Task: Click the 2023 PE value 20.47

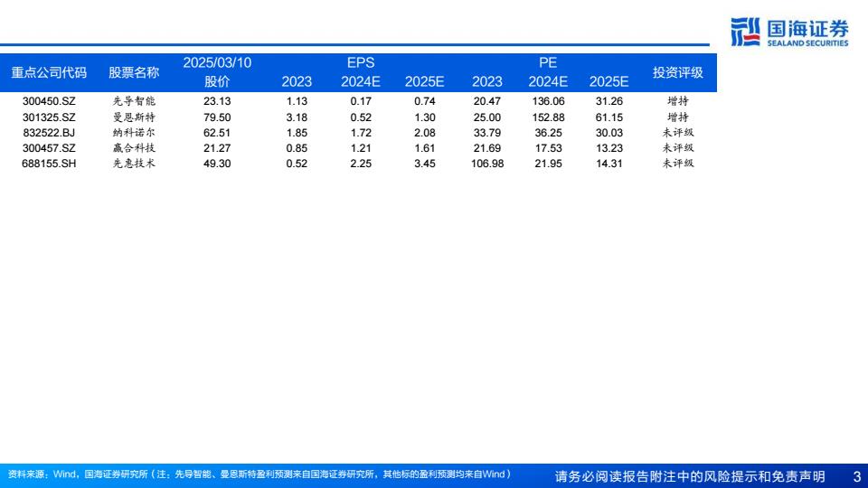Action: (487, 101)
